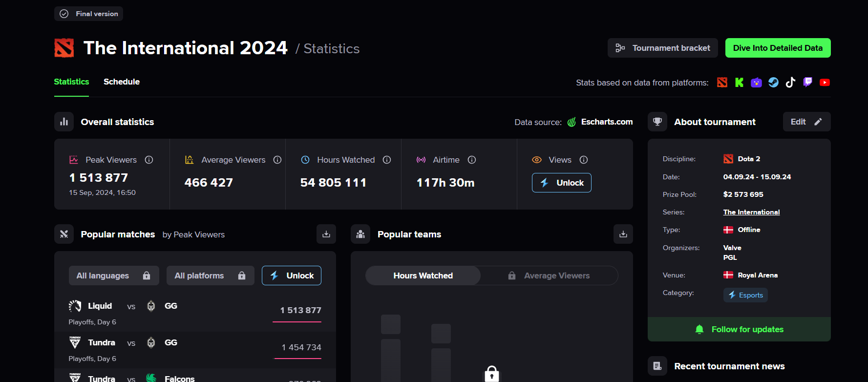
Task: Click the peak date 15 Sep, 2024, 16:50
Action: tap(103, 192)
